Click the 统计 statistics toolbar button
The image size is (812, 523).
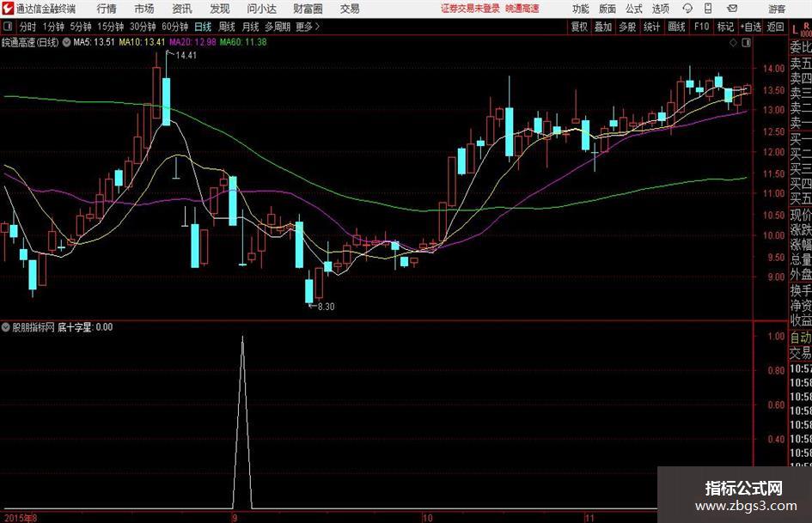(651, 27)
